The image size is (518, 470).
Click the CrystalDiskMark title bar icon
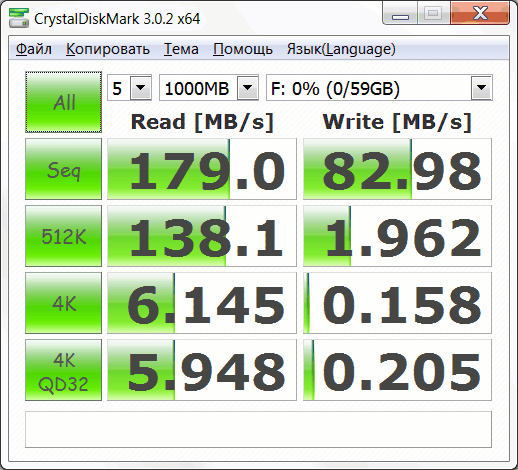pos(19,18)
